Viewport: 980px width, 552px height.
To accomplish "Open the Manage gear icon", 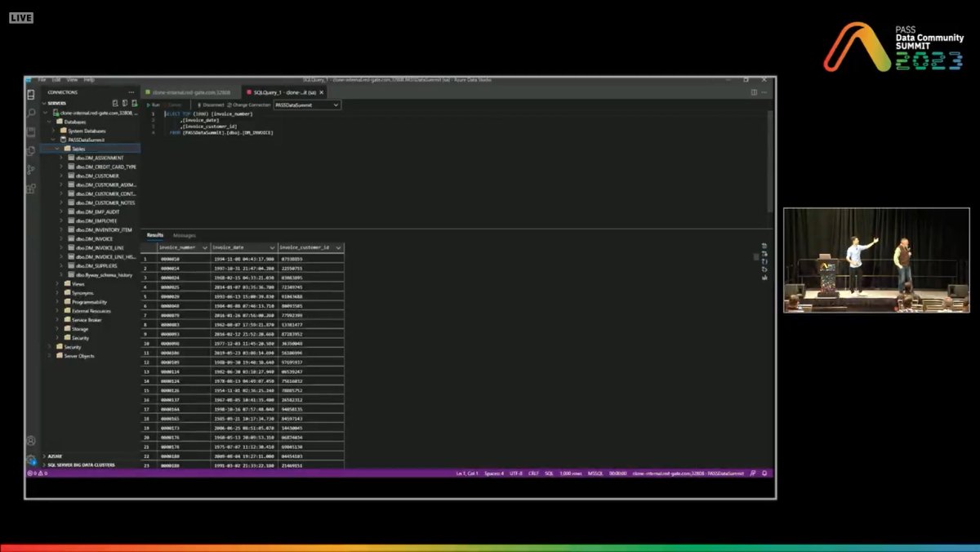I will click(x=31, y=460).
